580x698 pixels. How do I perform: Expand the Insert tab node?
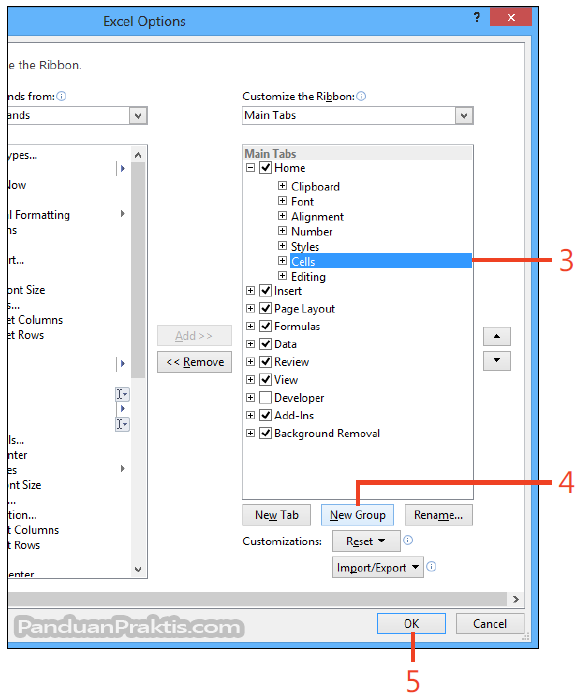click(x=251, y=291)
